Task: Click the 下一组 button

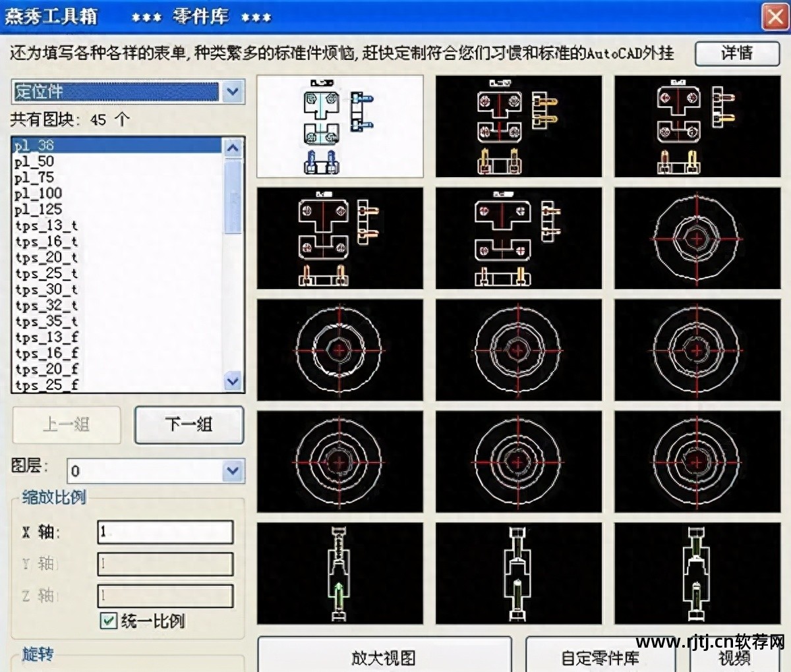Action: tap(189, 425)
